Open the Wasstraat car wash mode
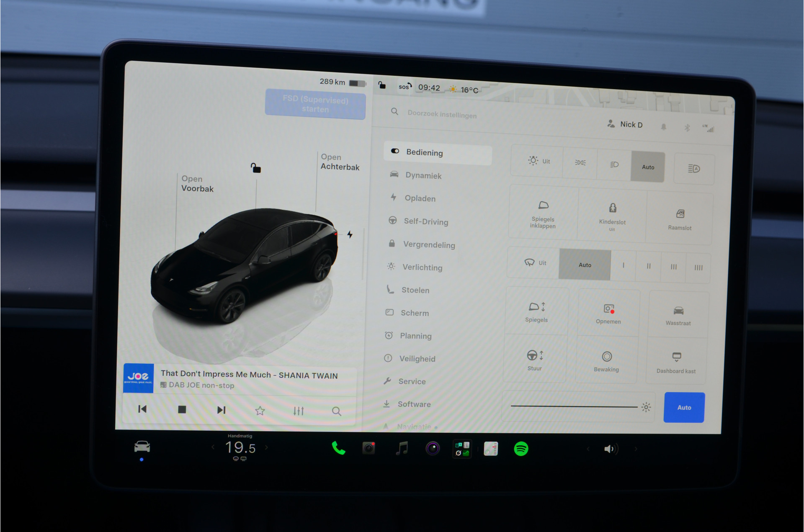804x532 pixels. (x=678, y=315)
